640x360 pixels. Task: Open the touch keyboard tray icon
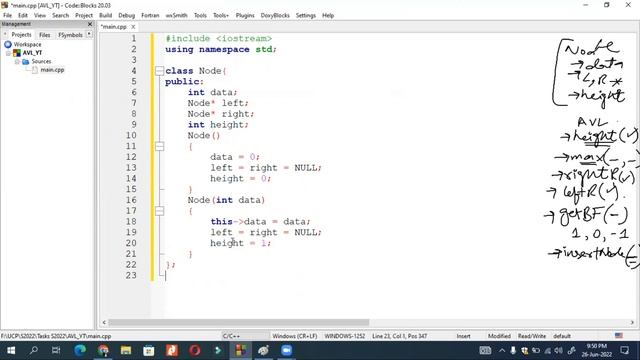tap(485, 350)
